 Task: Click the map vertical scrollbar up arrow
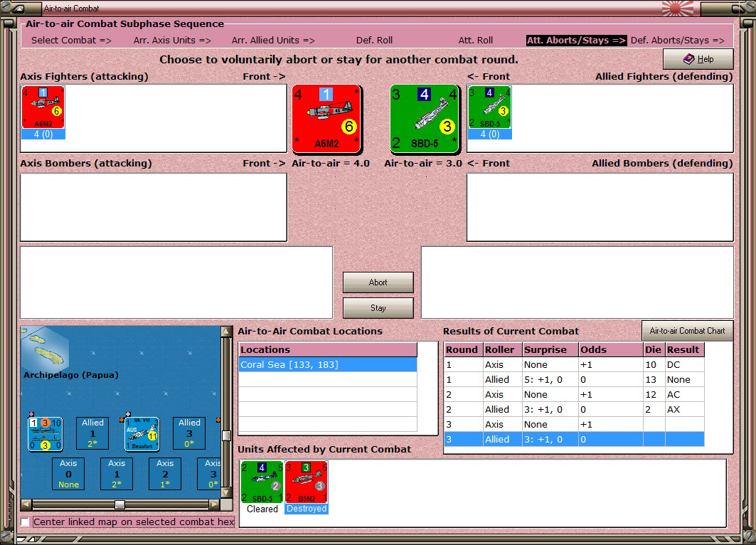225,332
